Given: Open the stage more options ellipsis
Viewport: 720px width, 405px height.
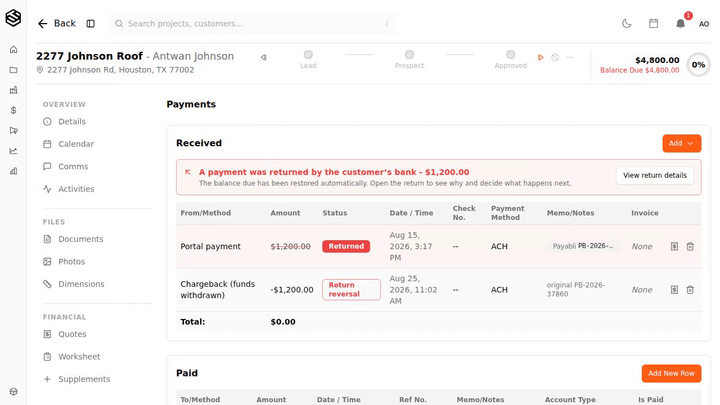Looking at the screenshot, I should pos(570,57).
